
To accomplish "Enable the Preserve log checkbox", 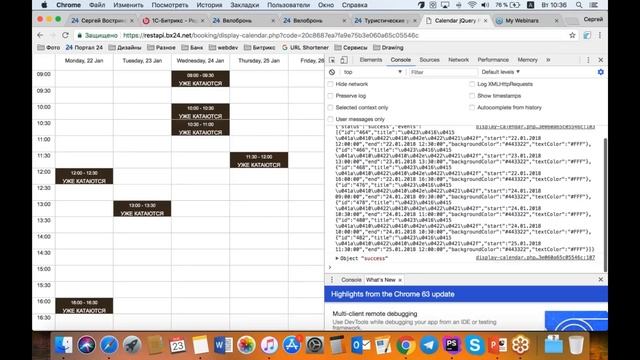I will (330, 96).
